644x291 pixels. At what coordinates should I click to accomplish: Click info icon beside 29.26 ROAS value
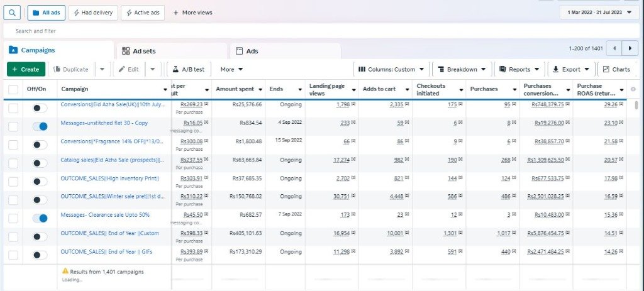tap(621, 104)
